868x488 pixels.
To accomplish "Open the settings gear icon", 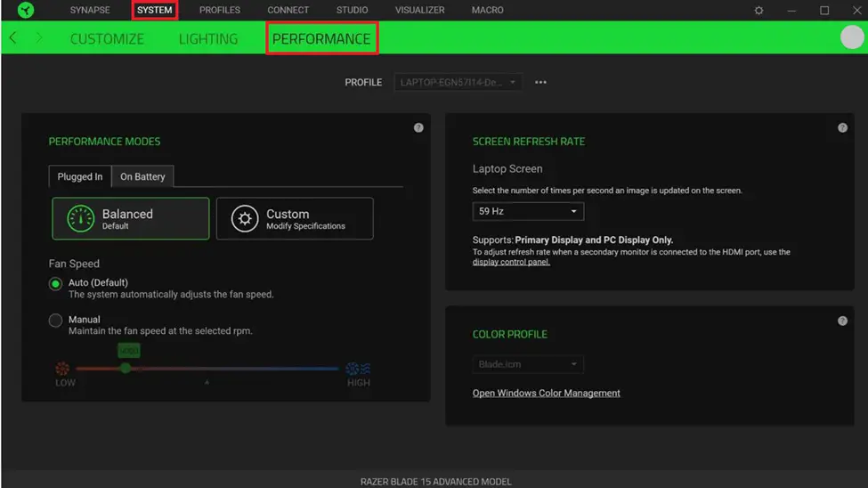I will pyautogui.click(x=758, y=11).
